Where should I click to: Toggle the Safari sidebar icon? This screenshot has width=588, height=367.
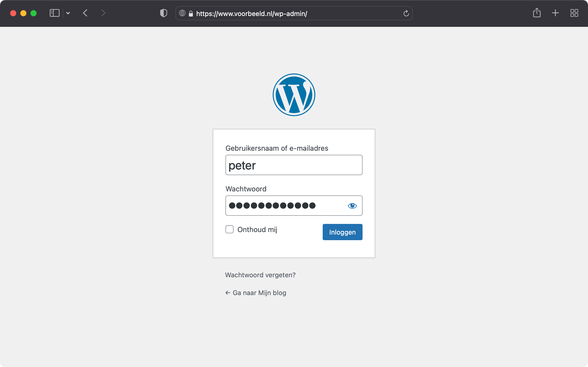[55, 13]
